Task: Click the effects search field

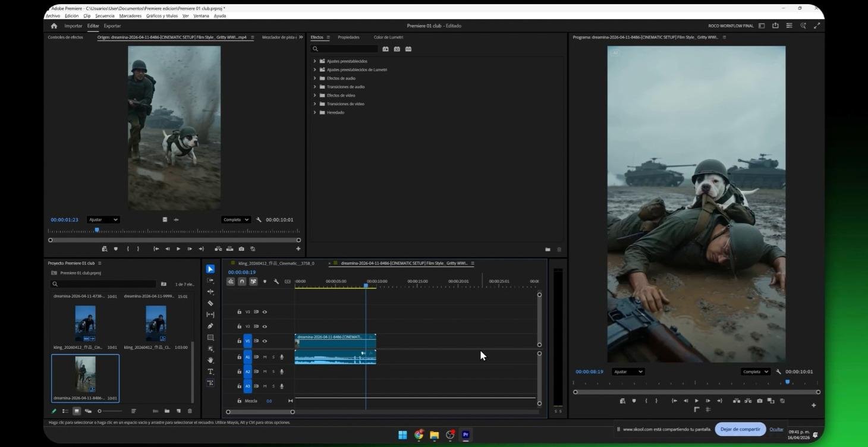Action: coord(345,49)
